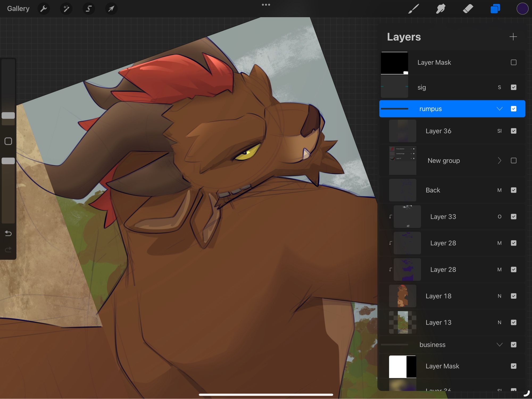Select the Paint brush tool
The image size is (532, 399).
click(x=413, y=9)
